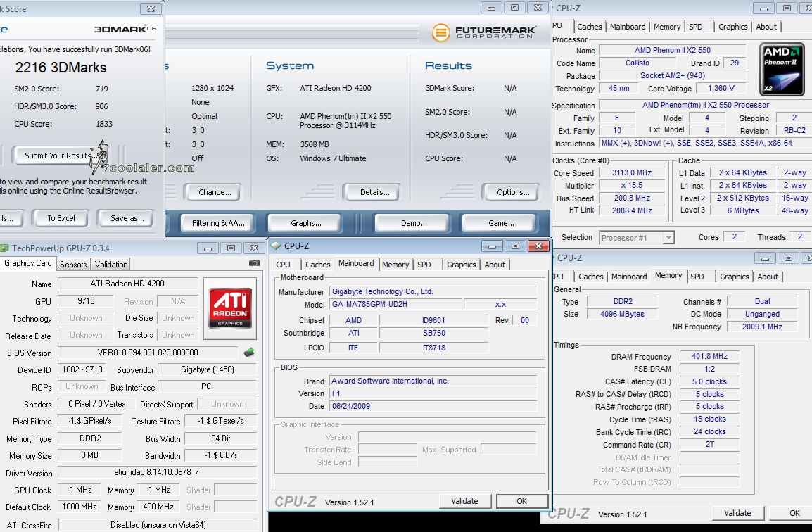Viewport: 812px width, 532px height.
Task: Click the Driver Version field in GPU-Z
Action: [x=158, y=472]
